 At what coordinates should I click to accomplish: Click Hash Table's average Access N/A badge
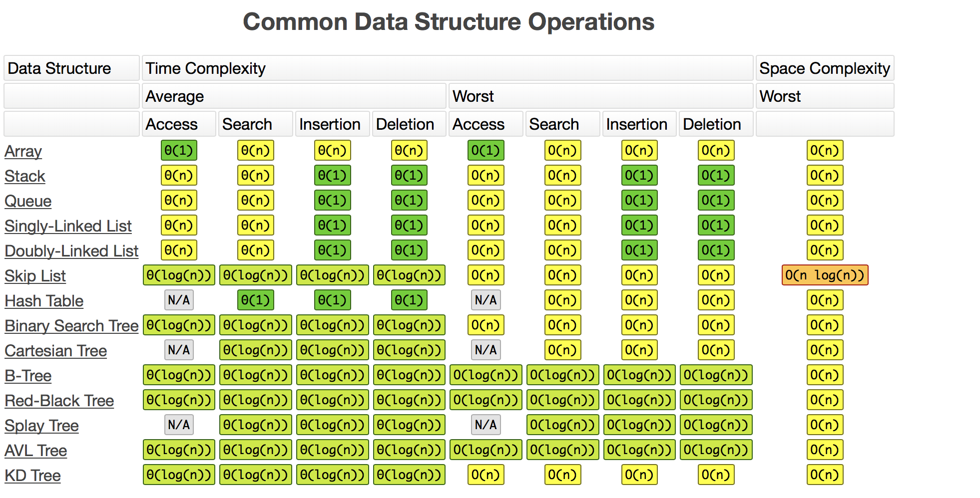pyautogui.click(x=179, y=300)
